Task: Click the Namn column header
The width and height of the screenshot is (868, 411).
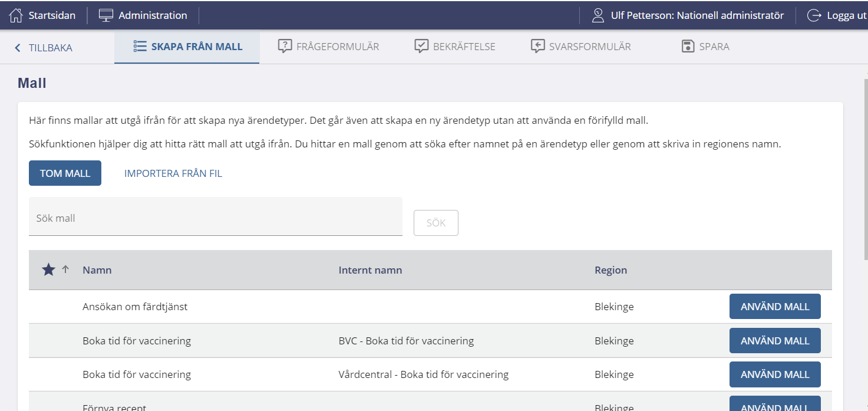Action: 97,270
